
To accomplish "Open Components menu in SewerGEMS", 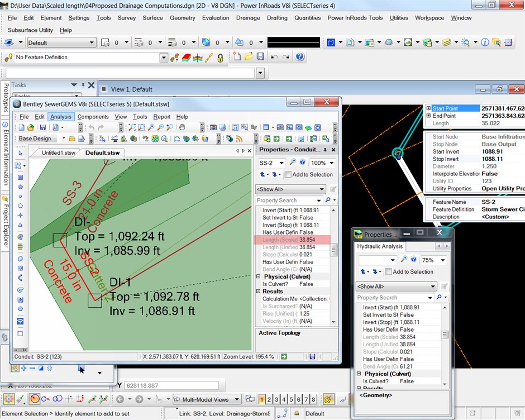I will [x=93, y=117].
